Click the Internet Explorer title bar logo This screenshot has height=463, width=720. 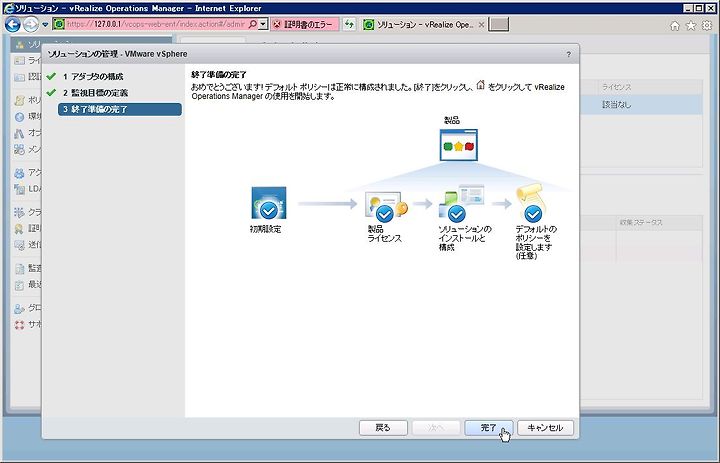(x=9, y=8)
